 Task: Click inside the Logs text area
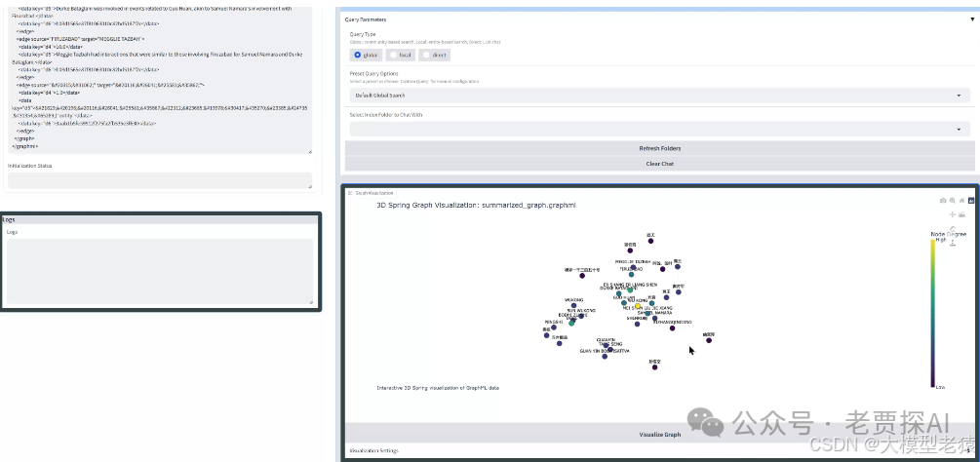click(160, 271)
